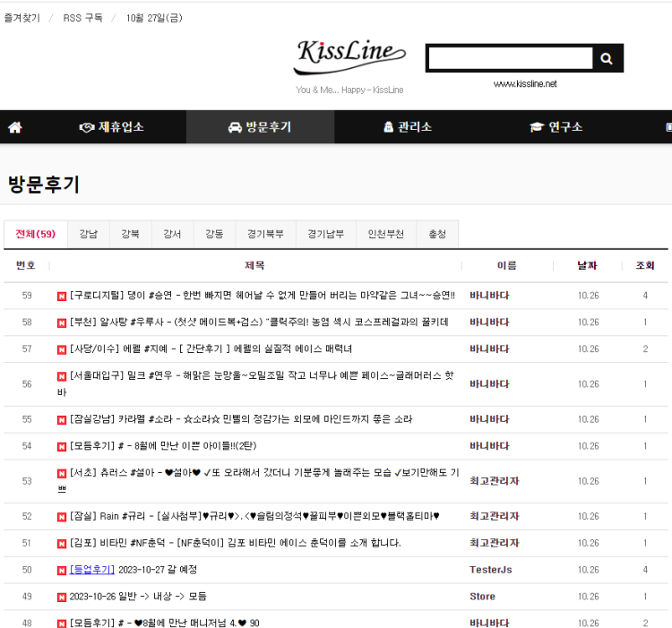
Task: Click author name TesterJs
Action: click(x=490, y=570)
